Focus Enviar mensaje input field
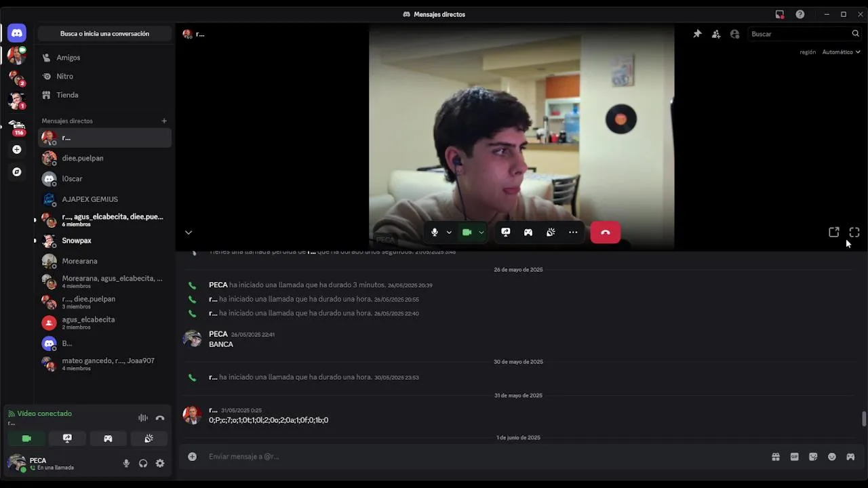This screenshot has width=868, height=488. 485,457
